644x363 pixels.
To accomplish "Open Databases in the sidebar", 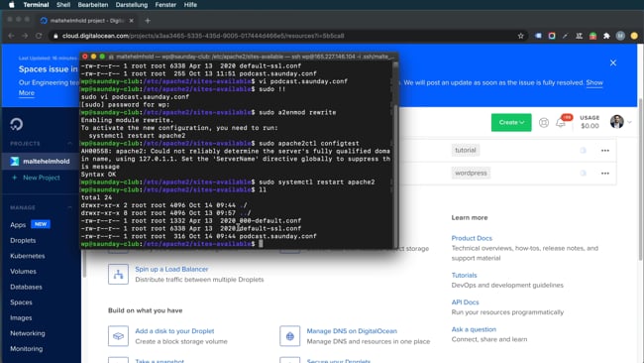I will point(26,287).
